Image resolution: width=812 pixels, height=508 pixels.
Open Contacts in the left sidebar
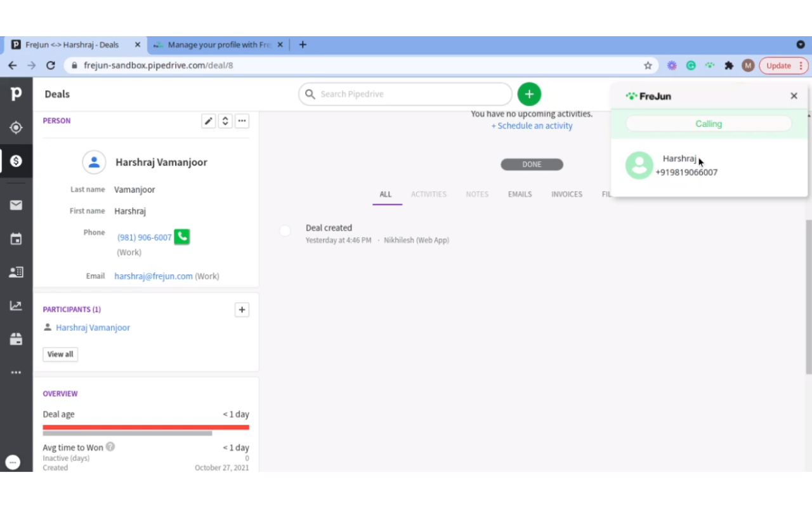point(16,272)
